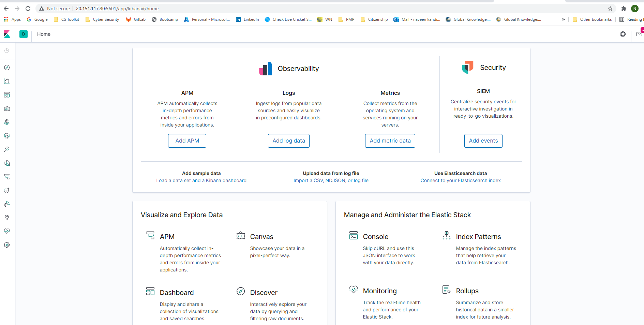Viewport: 644px width, 325px height.
Task: Click Load a data set link
Action: (x=201, y=180)
